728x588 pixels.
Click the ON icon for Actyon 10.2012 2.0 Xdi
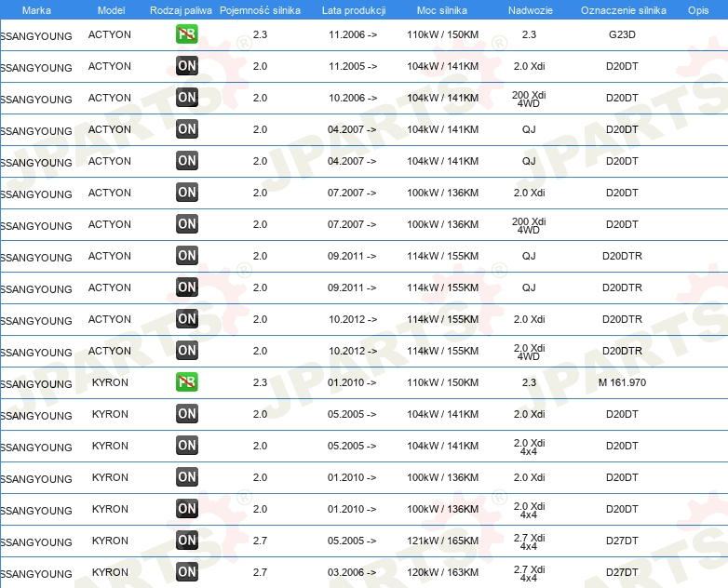point(186,319)
